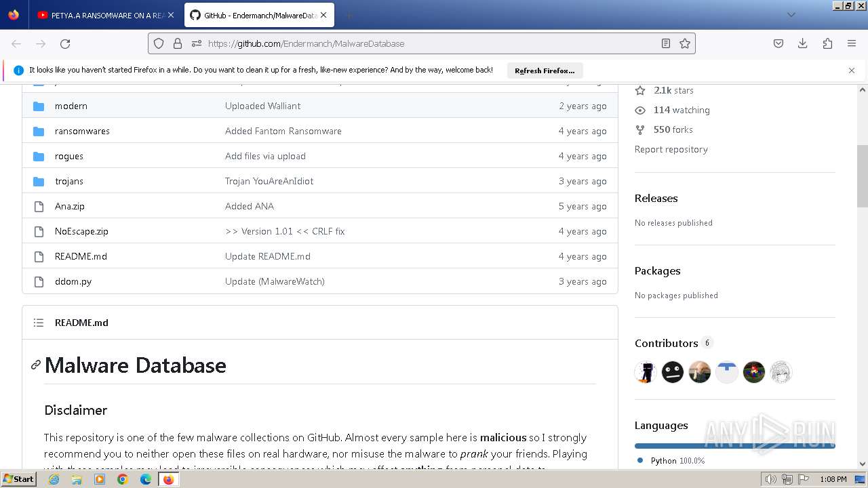This screenshot has width=868, height=488.
Task: Open the ransomwares folder
Action: [82, 131]
